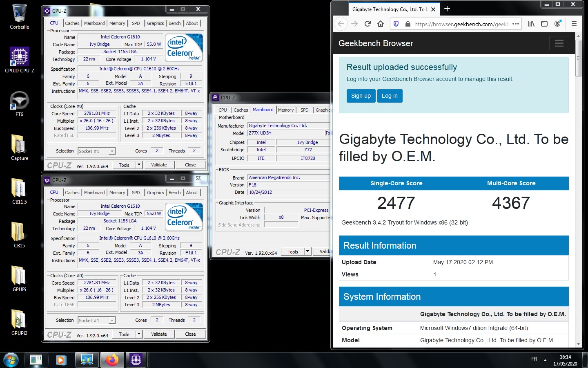The height and width of the screenshot is (368, 588).
Task: Open the CB11.5 folder on the desktop
Action: tap(19, 191)
